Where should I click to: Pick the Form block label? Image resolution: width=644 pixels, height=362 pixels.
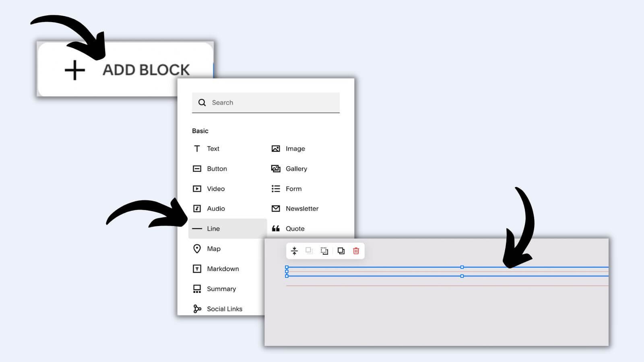tap(293, 189)
